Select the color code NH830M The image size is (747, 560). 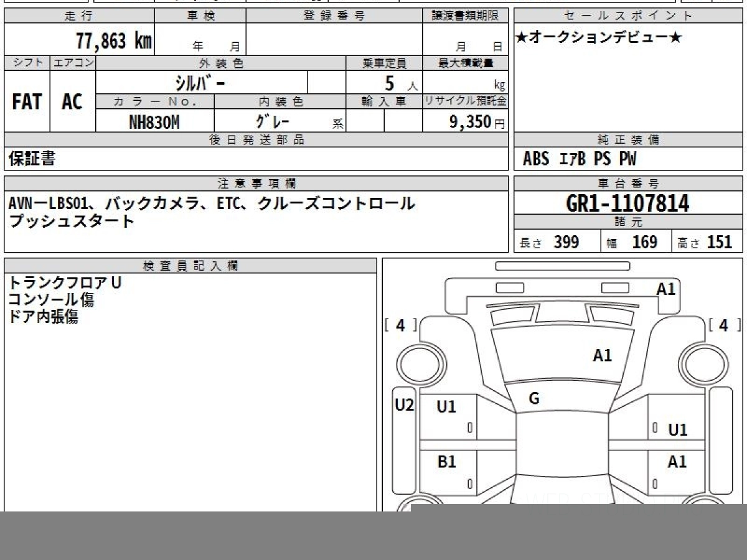pos(154,122)
